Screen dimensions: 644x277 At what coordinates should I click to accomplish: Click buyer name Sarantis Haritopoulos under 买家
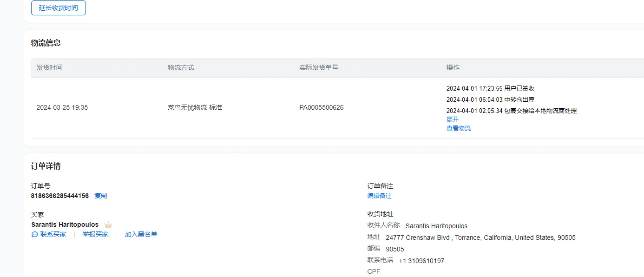pos(65,224)
